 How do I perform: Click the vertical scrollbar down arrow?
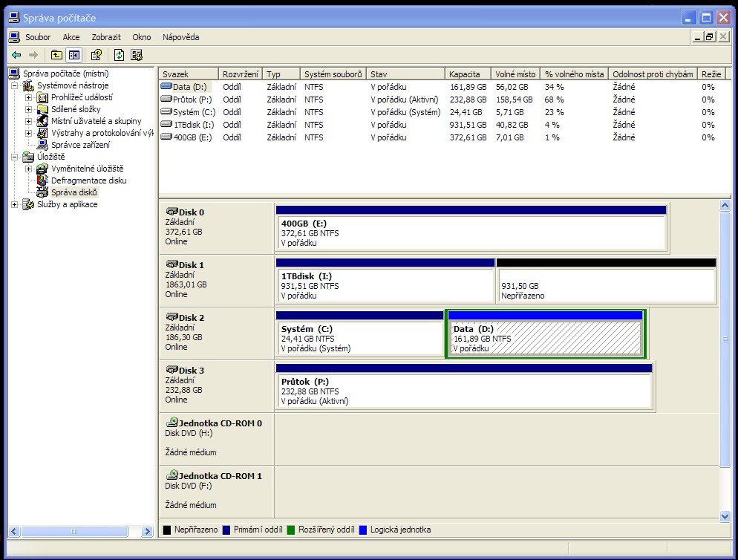(725, 516)
